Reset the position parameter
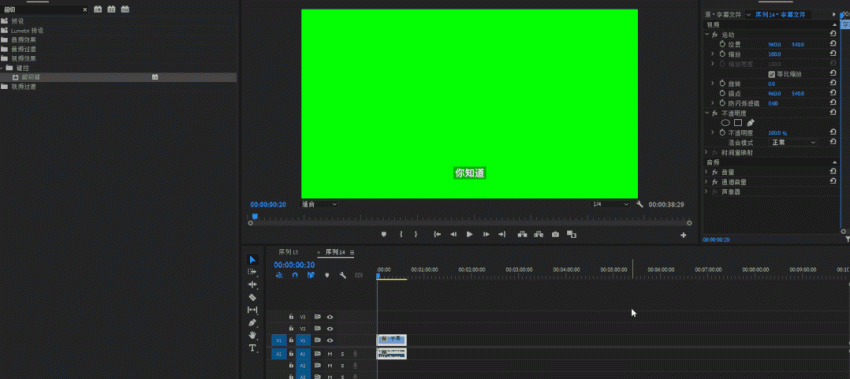This screenshot has width=850, height=379. tap(833, 44)
